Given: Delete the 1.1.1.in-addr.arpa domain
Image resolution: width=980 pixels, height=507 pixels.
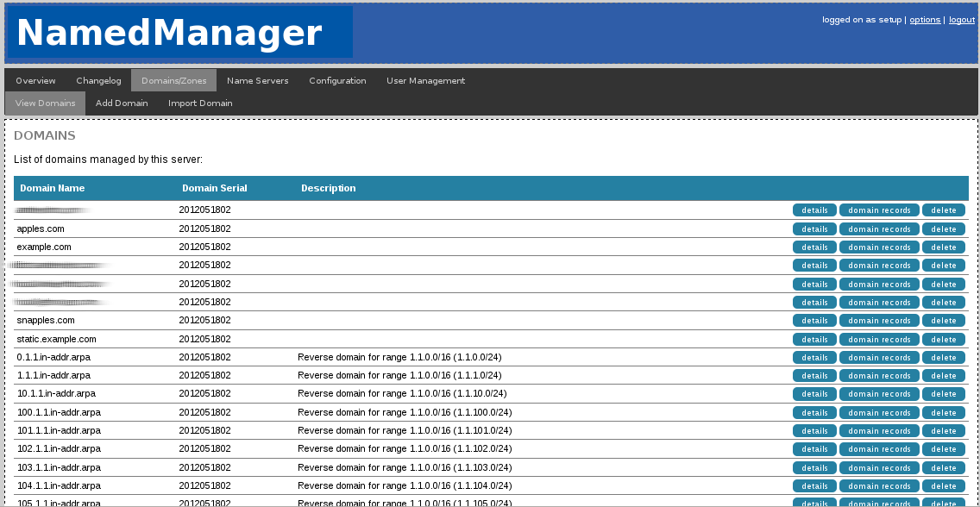Looking at the screenshot, I should coord(943,375).
